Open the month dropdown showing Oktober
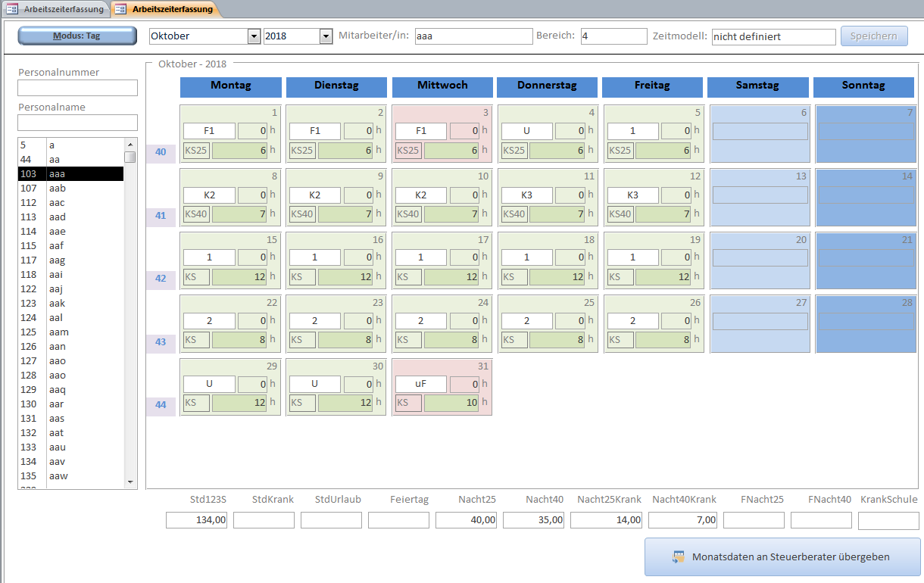This screenshot has width=924, height=583. (254, 36)
